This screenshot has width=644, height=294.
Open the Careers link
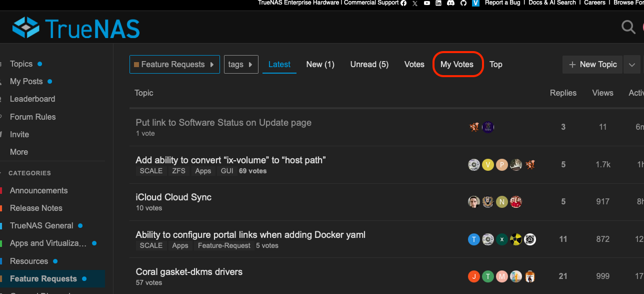click(595, 3)
